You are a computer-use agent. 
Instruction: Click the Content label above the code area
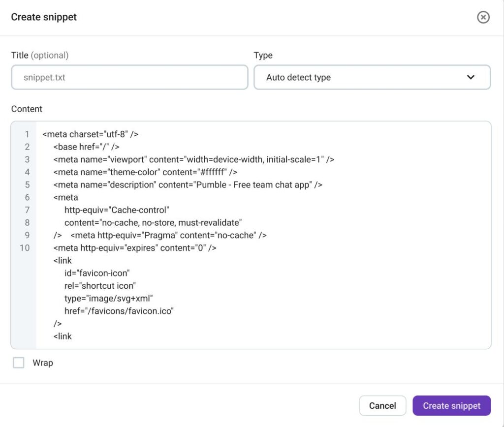(x=27, y=109)
